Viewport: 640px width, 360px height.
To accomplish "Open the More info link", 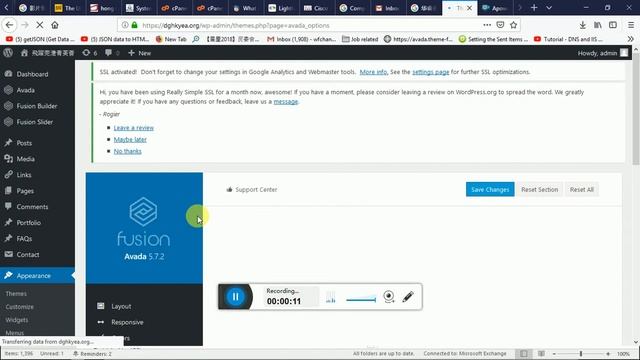I will coord(373,72).
